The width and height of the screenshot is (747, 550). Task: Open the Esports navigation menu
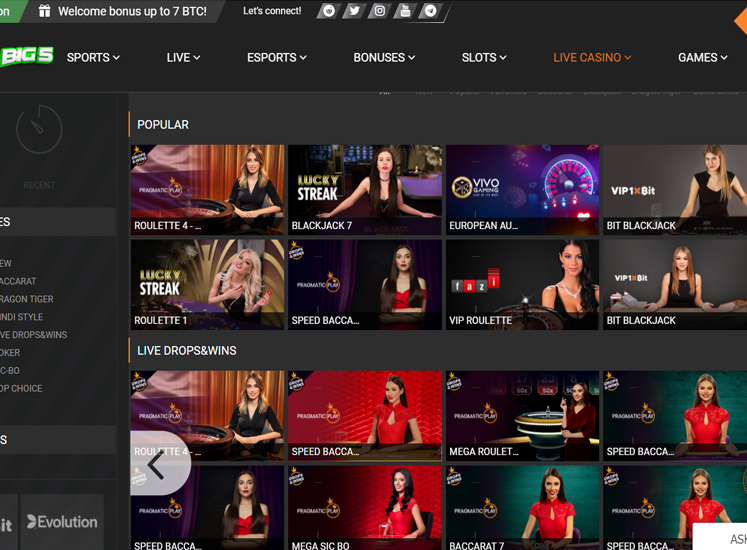(x=277, y=58)
